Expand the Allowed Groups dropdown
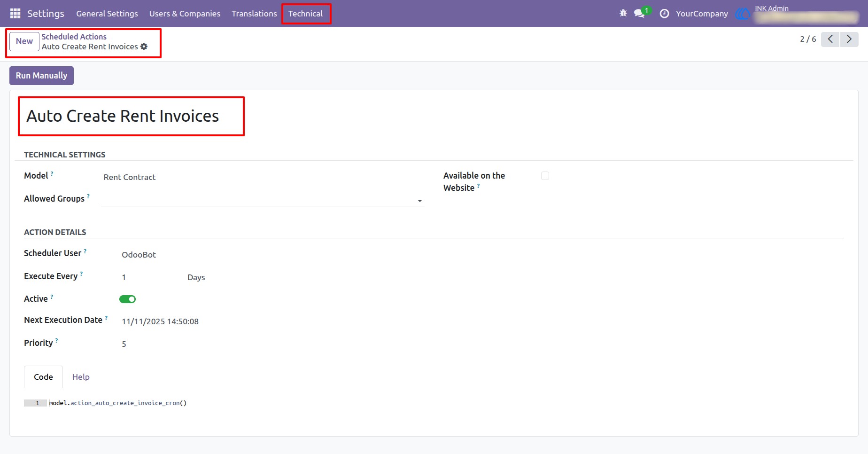 [x=419, y=201]
